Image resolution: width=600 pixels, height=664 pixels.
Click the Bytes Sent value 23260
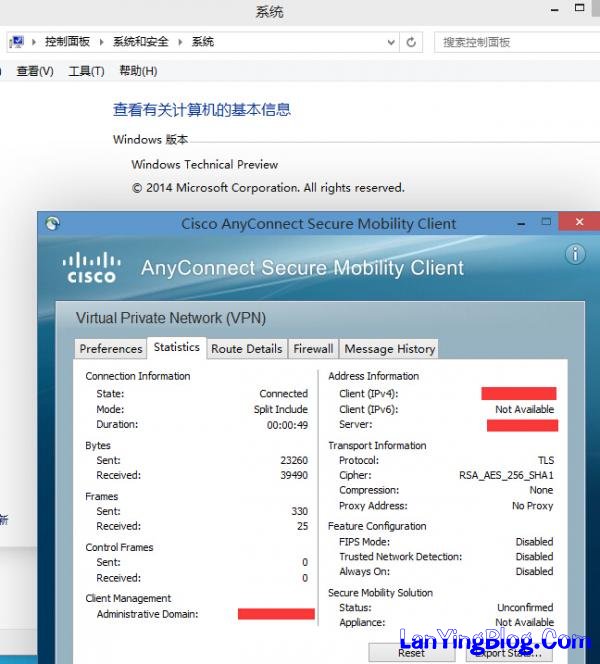click(x=294, y=460)
